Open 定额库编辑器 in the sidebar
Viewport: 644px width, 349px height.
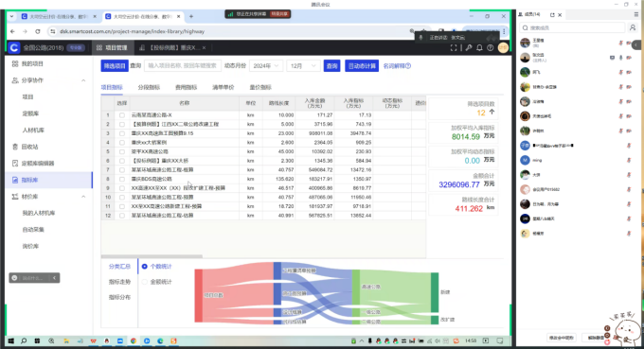pyautogui.click(x=37, y=164)
